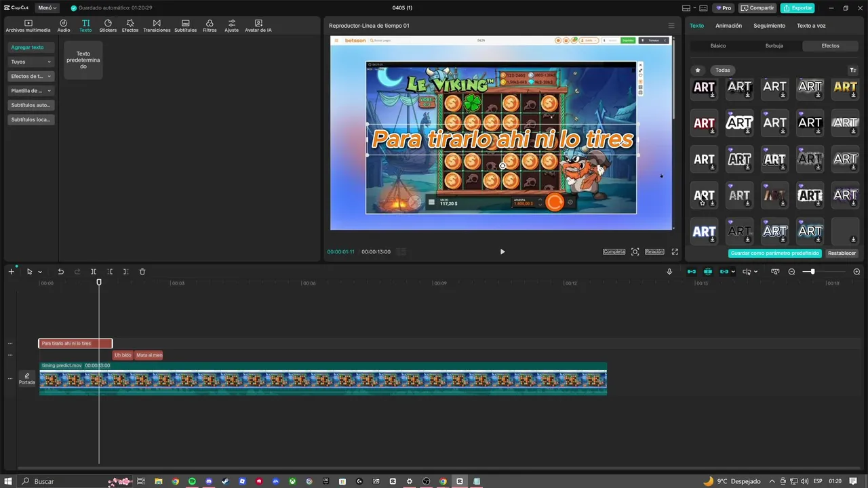Open the Ajuste panel
The image size is (868, 488).
point(232,26)
